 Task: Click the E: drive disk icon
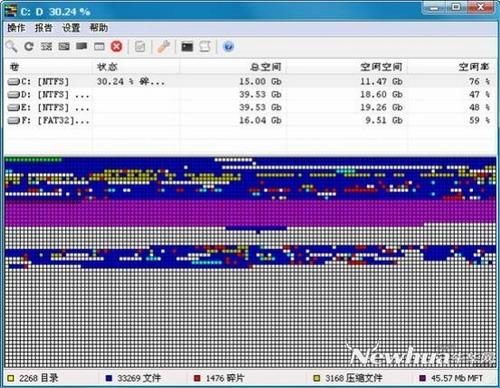(x=14, y=107)
